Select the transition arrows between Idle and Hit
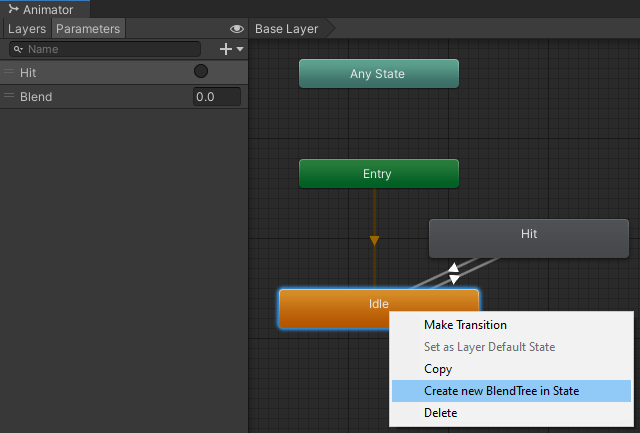 (454, 273)
